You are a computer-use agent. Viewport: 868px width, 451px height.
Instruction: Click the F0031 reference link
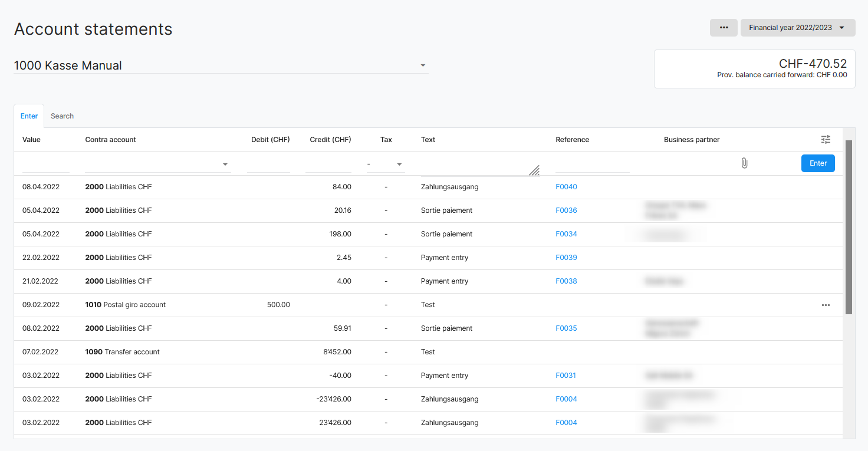(565, 376)
